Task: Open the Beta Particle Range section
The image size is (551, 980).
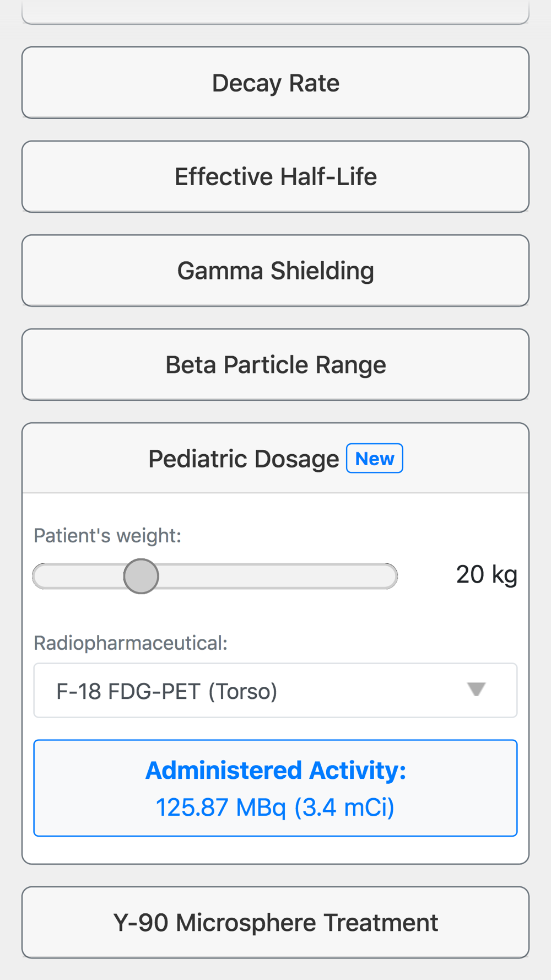Action: [x=275, y=365]
